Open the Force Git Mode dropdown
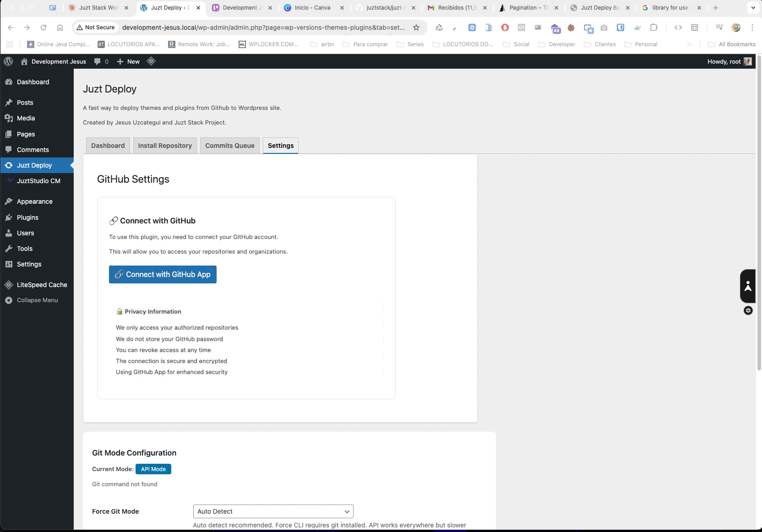Viewport: 762px width, 532px height. 273,511
